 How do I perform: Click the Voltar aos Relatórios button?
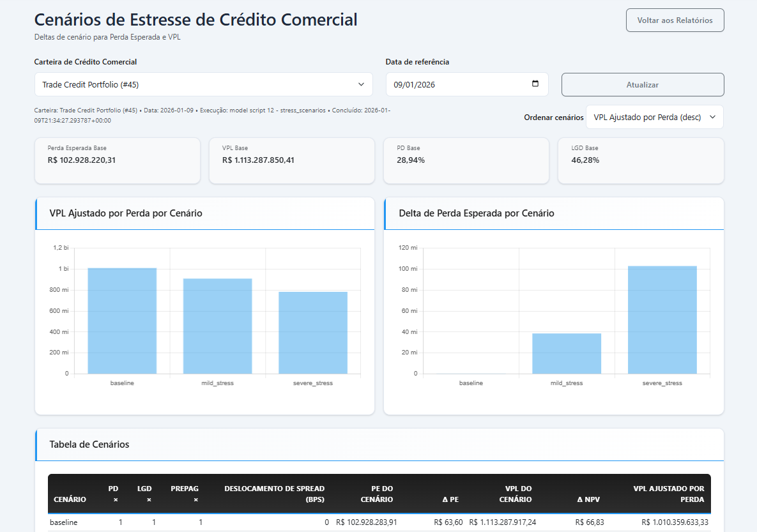coord(675,20)
